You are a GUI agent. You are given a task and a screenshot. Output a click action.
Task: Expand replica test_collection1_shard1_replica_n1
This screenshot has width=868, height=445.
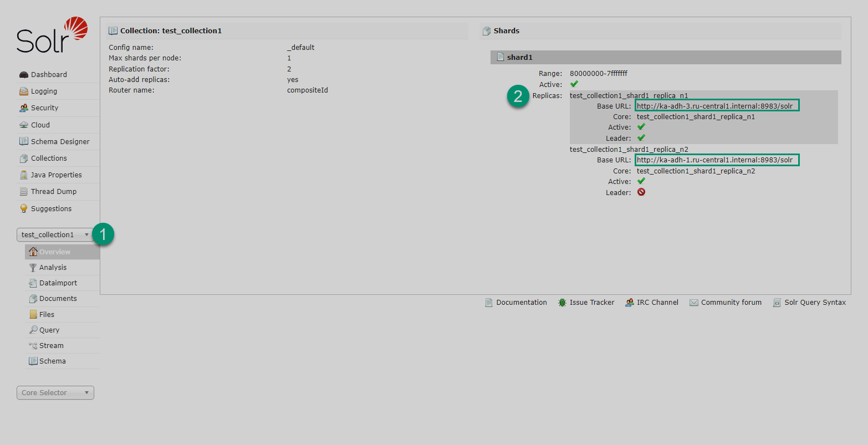629,95
